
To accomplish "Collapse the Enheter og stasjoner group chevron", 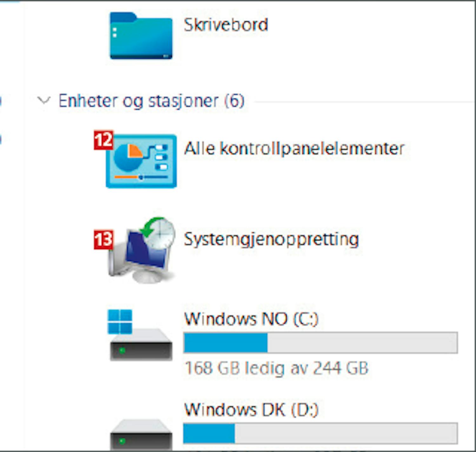I will click(43, 101).
